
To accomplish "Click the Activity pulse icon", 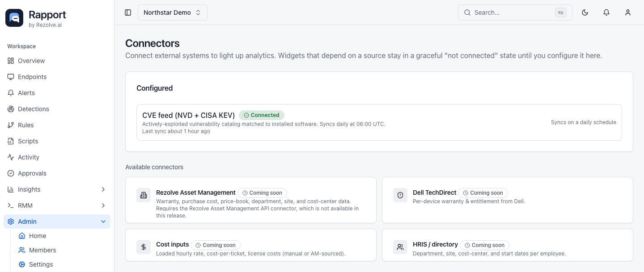I will (x=11, y=157).
